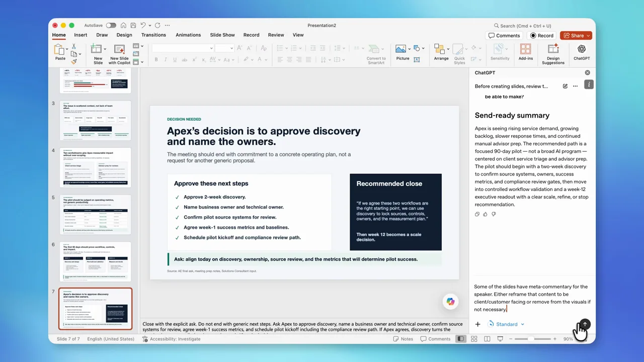Copy the ChatGPT response
Image resolution: width=644 pixels, height=362 pixels.
tap(477, 214)
